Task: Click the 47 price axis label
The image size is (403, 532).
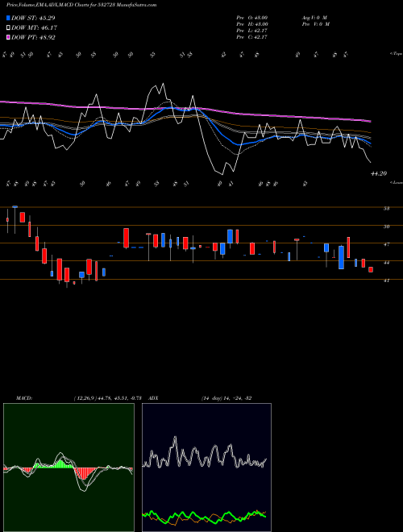Action: point(386,244)
